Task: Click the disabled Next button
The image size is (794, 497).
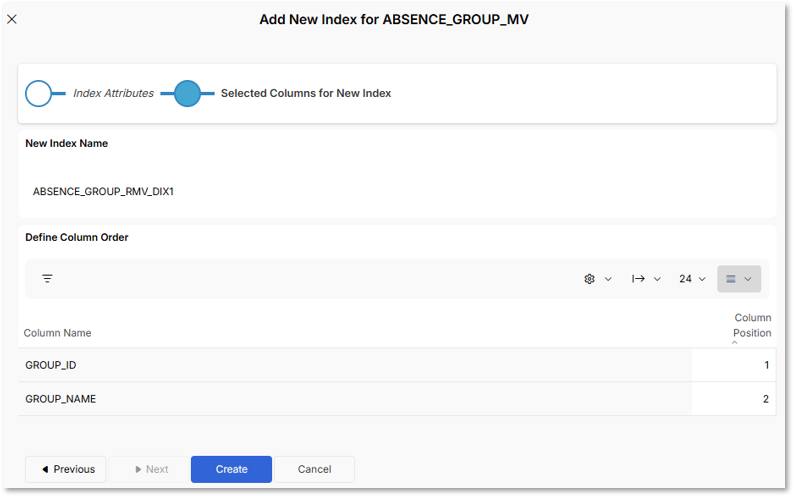Action: (149, 469)
